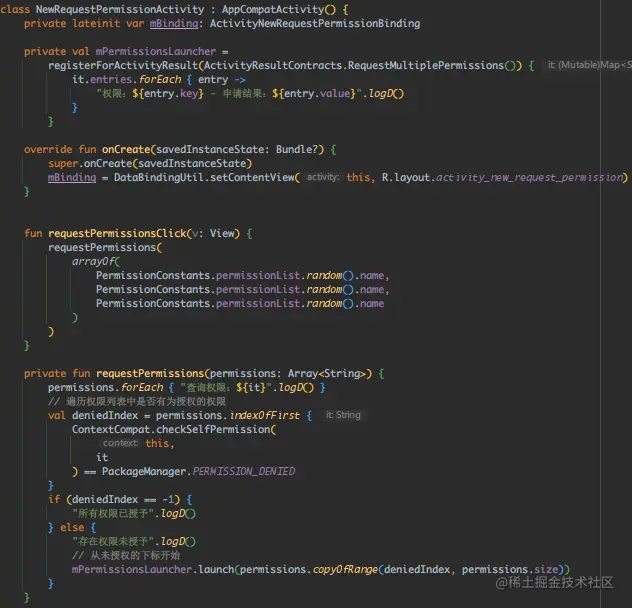Click the View parameter type
This screenshot has width=632, height=608.
coord(222,233)
